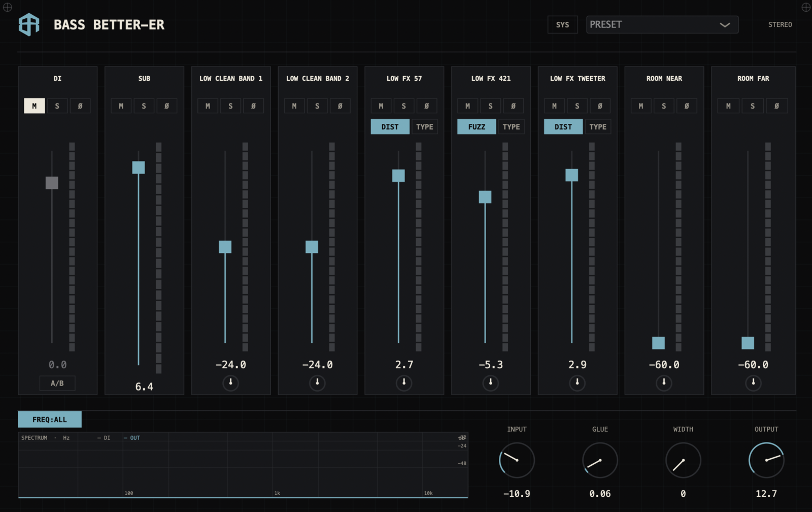Solo the Sub channel
Viewport: 812px width, 512px height.
[x=144, y=106]
